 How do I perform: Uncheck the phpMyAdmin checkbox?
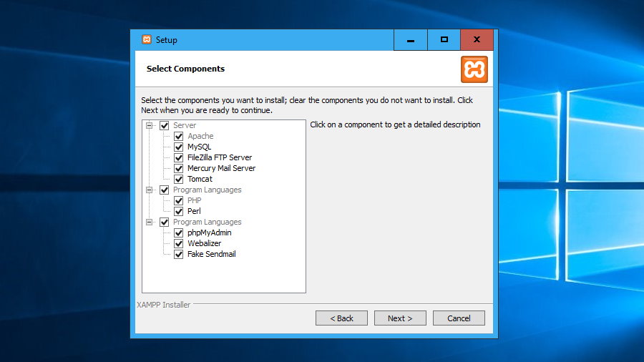(179, 233)
